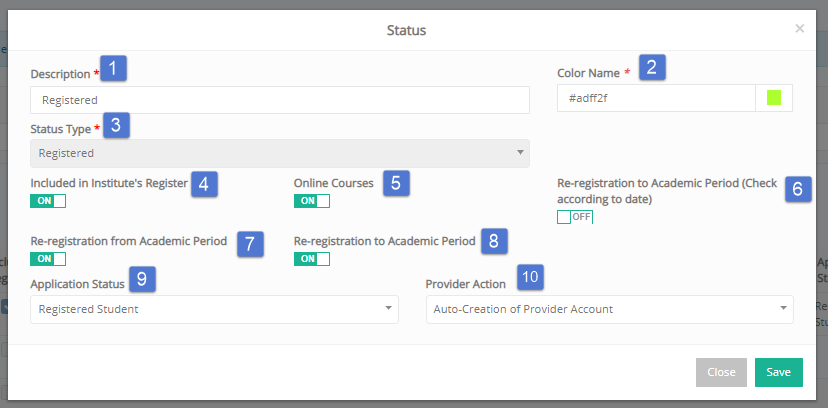Click the number 4 badge near Institute's Register
Viewport: 828px width, 408px height.
(x=204, y=184)
